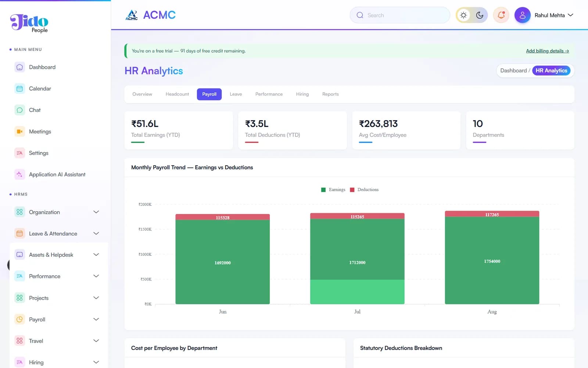
Task: Toggle Earnings series in chart legend
Action: 333,190
